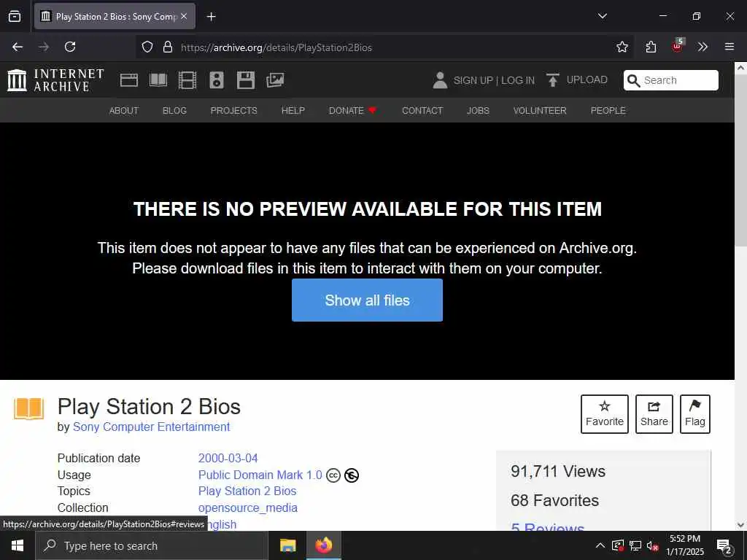Reload the current page
The height and width of the screenshot is (560, 747).
pos(70,47)
